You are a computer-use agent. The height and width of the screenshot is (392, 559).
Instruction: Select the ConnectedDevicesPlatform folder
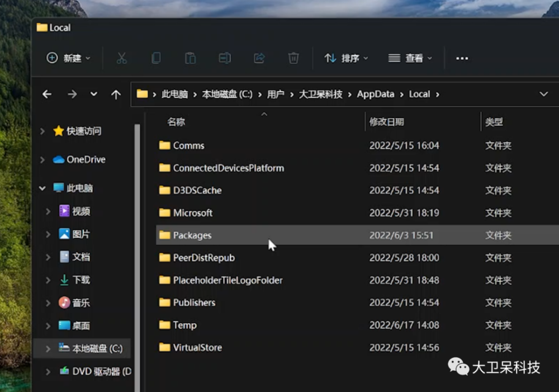coord(357,168)
